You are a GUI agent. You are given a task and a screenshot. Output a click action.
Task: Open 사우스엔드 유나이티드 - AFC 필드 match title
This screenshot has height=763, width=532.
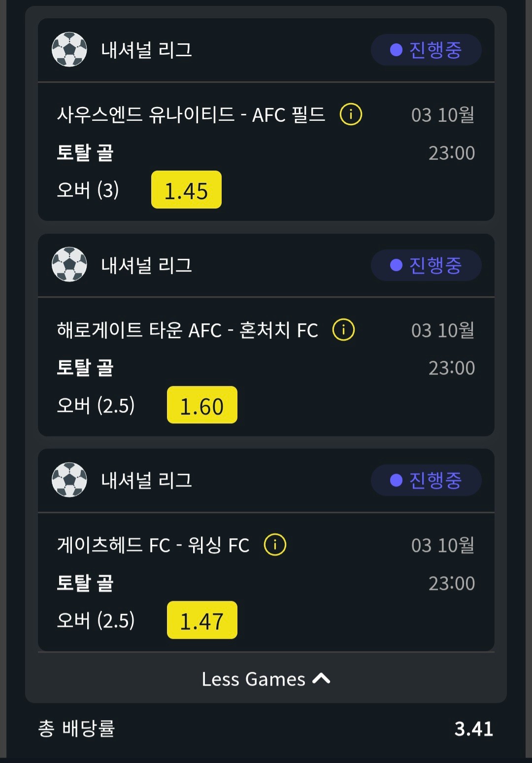point(191,114)
